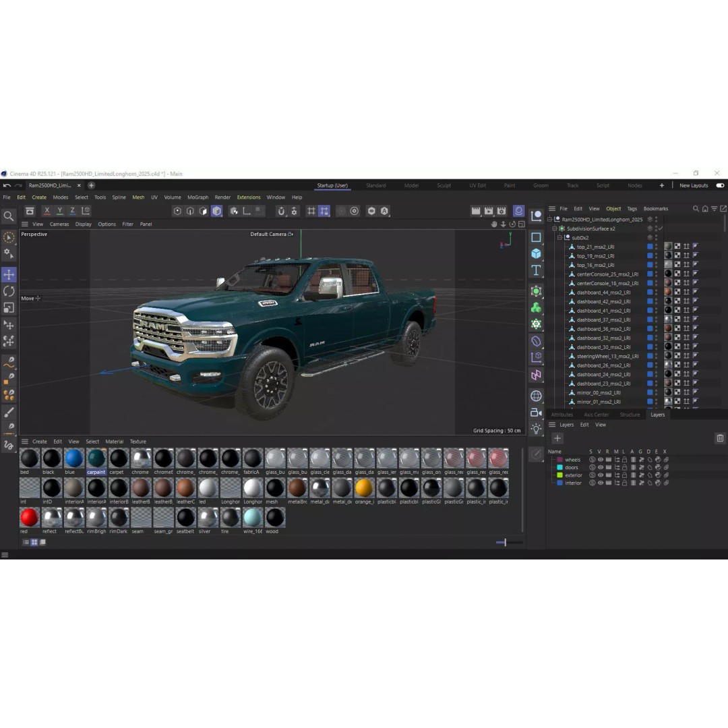
Task: Toggle the Z axis lock
Action: click(x=72, y=211)
